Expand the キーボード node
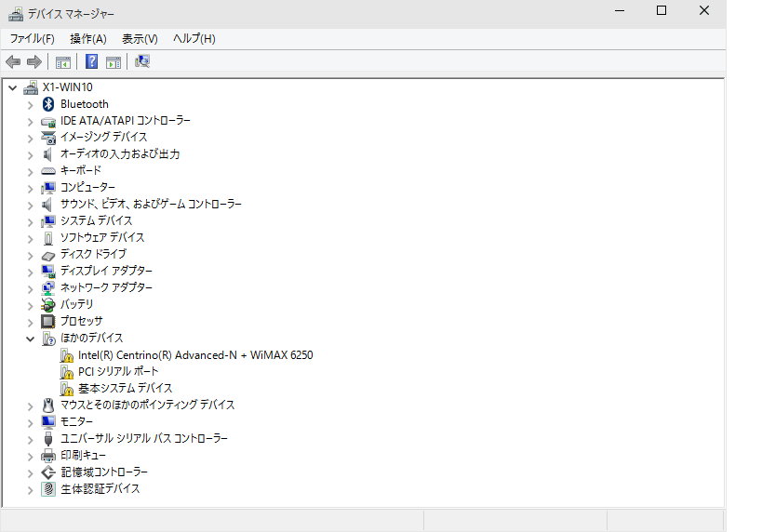Image resolution: width=762 pixels, height=532 pixels. [30, 172]
